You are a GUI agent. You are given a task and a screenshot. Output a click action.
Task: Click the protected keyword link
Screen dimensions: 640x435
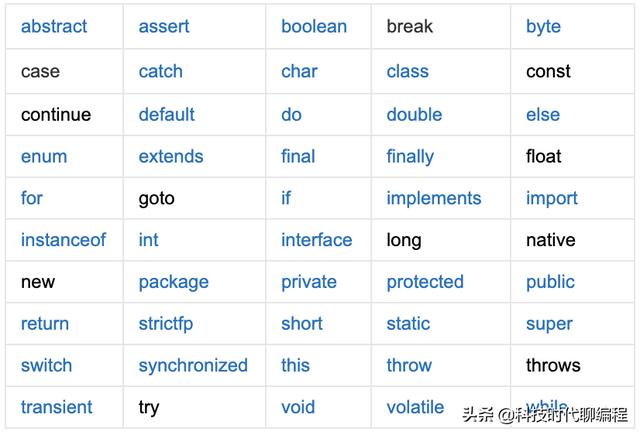(425, 282)
